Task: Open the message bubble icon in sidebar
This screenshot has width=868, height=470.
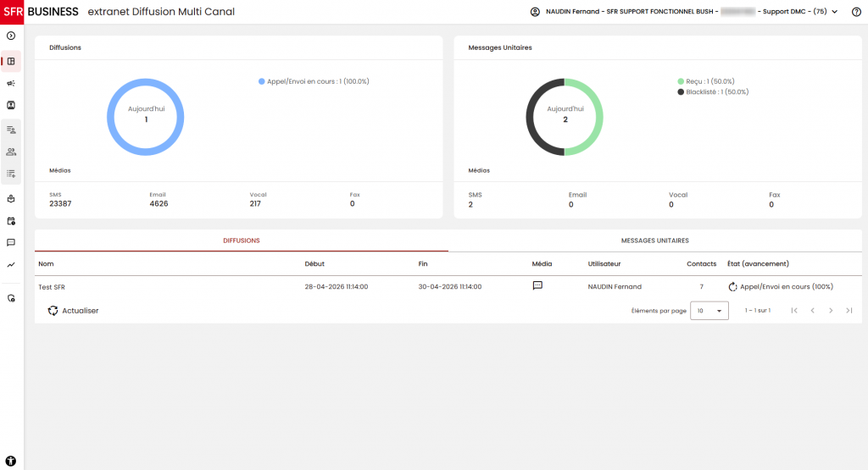Action: pyautogui.click(x=11, y=243)
